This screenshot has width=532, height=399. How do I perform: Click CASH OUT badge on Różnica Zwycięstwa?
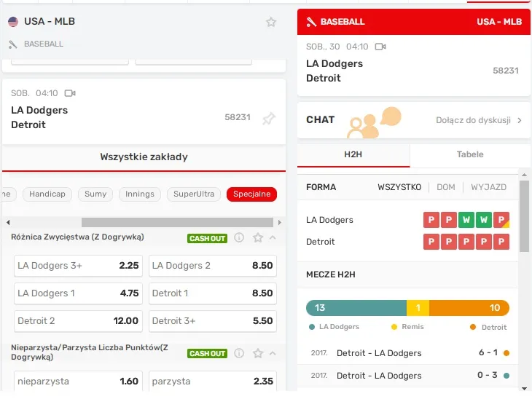(x=207, y=238)
